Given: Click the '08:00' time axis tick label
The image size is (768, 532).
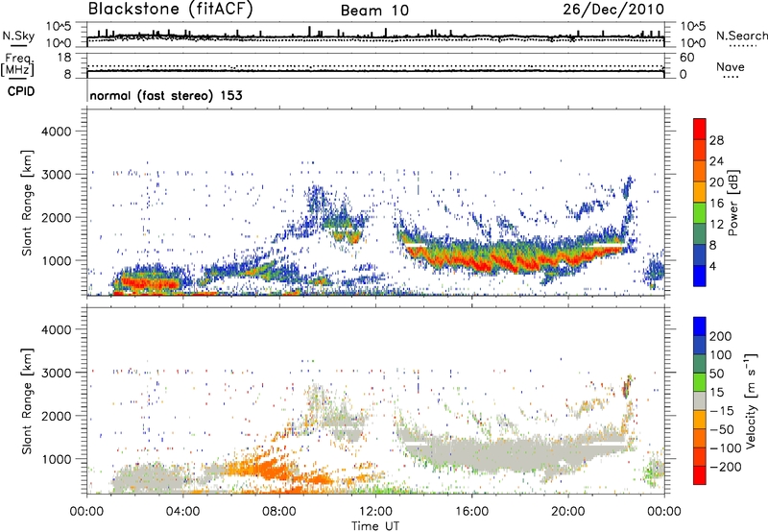Looking at the screenshot, I should 279,512.
